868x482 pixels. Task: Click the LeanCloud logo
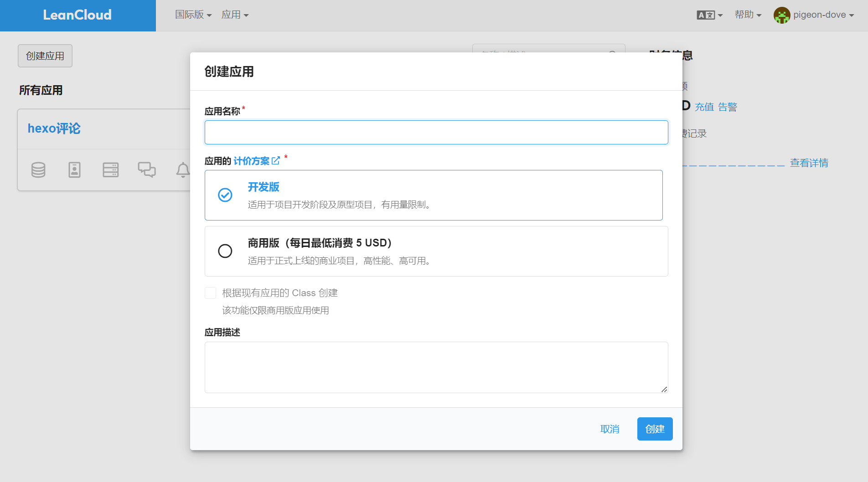tap(77, 15)
